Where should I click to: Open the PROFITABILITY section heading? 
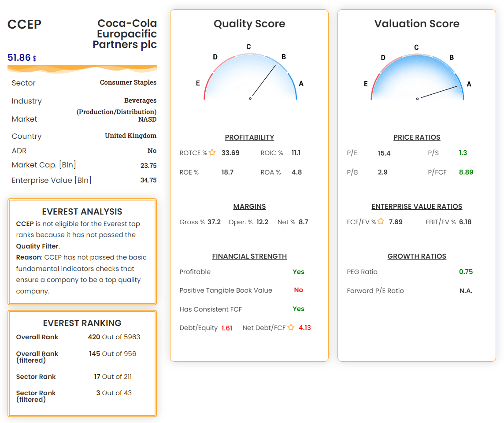coord(249,137)
